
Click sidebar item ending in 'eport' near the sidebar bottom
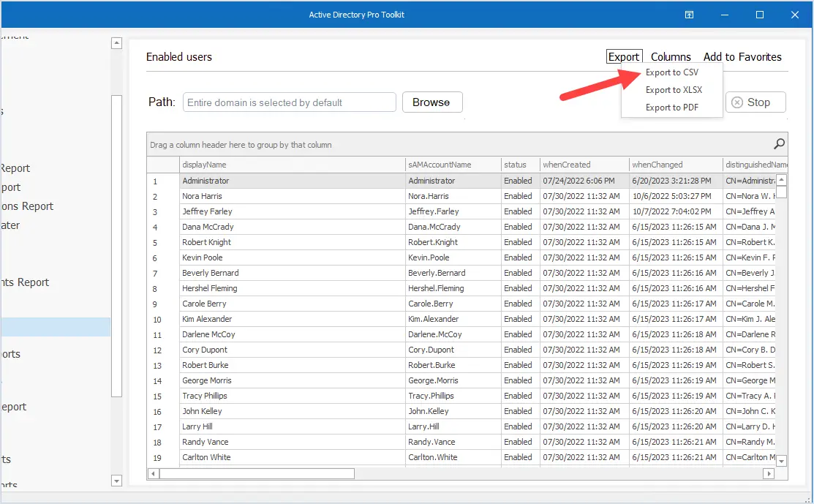click(x=13, y=407)
